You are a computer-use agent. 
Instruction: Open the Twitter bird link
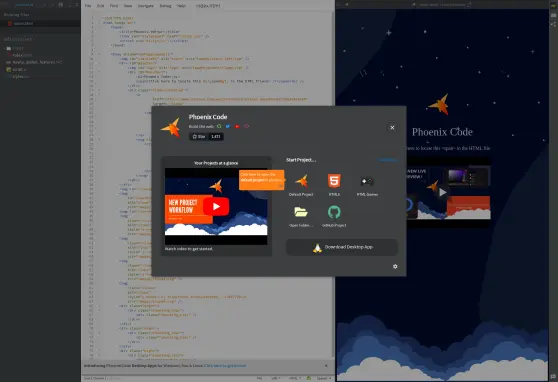point(228,126)
